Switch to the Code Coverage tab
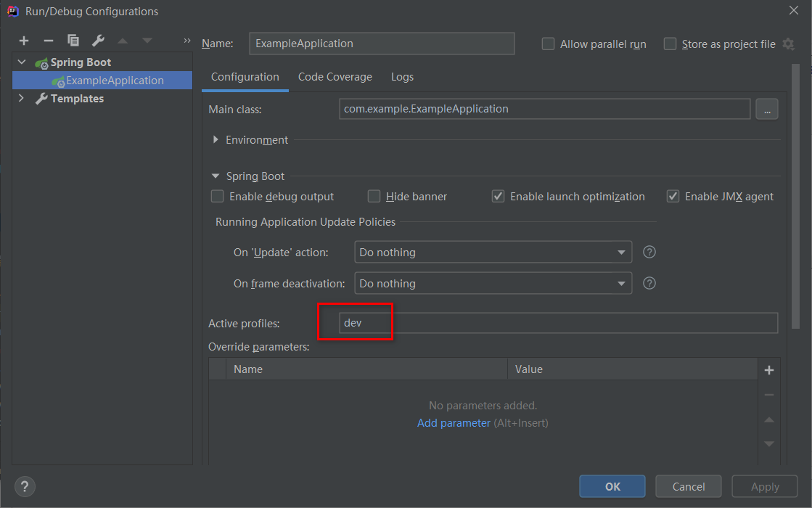Viewport: 812px width, 508px height. point(335,77)
